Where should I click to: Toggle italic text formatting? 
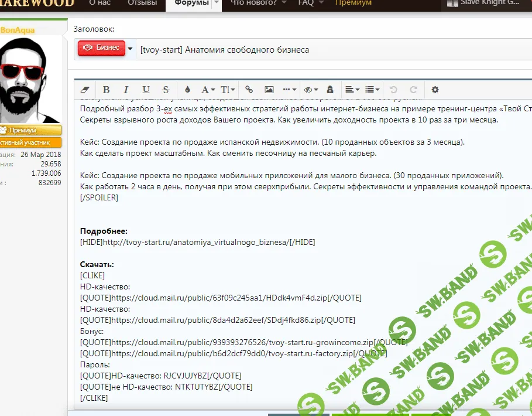click(125, 90)
